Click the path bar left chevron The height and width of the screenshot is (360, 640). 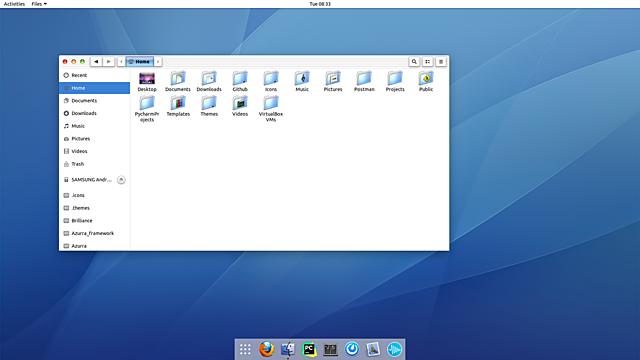[121, 62]
